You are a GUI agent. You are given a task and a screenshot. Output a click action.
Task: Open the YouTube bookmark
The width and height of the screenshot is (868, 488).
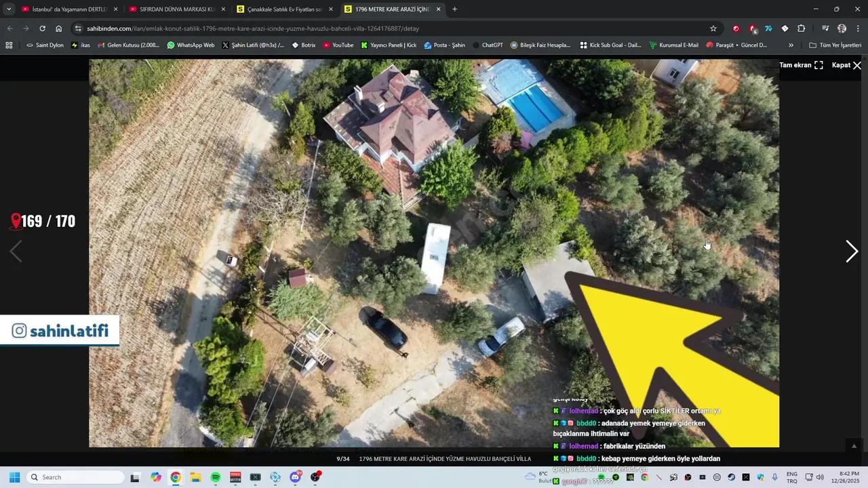338,45
